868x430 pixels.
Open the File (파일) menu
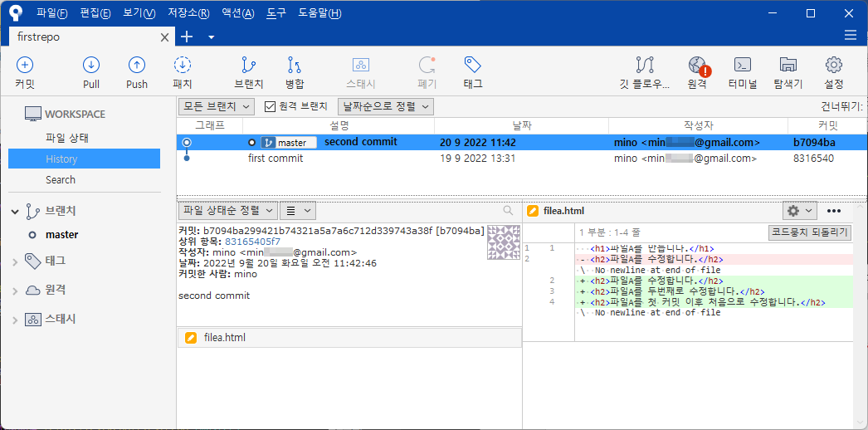[x=52, y=12]
